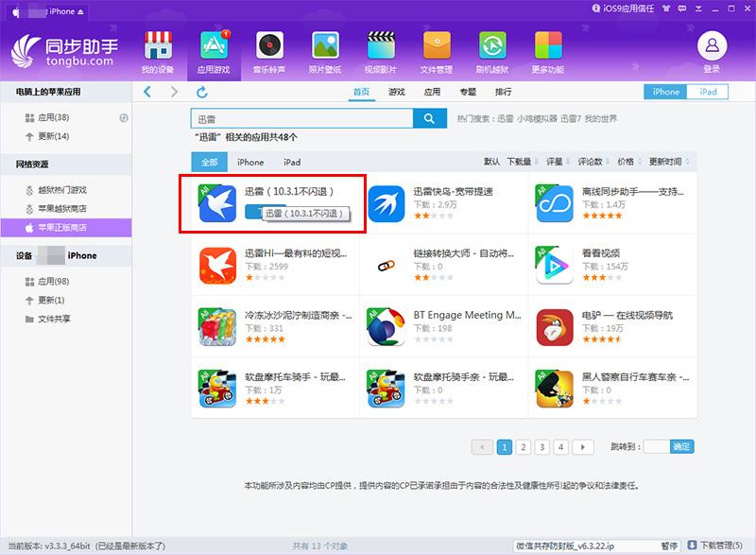Open device 应用(98) in the sidebar

53,281
